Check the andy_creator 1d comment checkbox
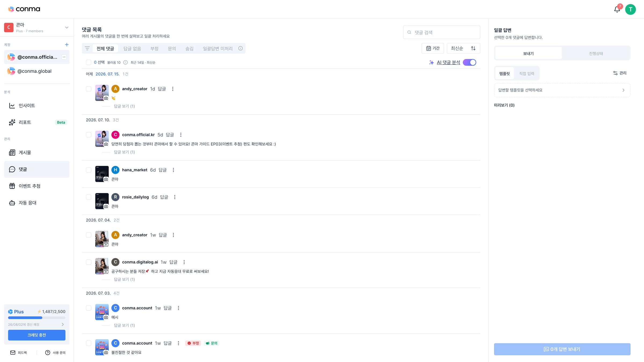 pos(89,89)
